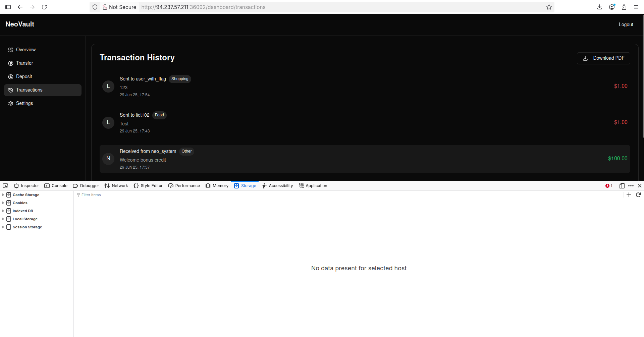
Task: Click the add item plus icon in Storage
Action: pos(629,195)
